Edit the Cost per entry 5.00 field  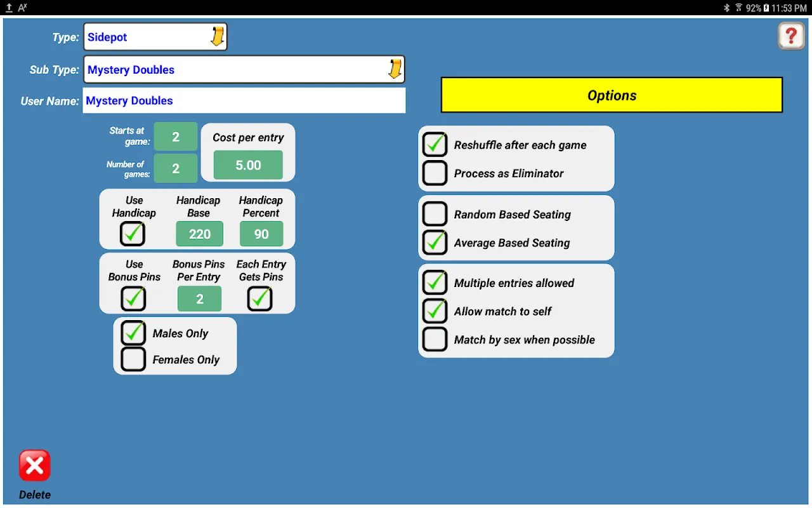point(248,165)
